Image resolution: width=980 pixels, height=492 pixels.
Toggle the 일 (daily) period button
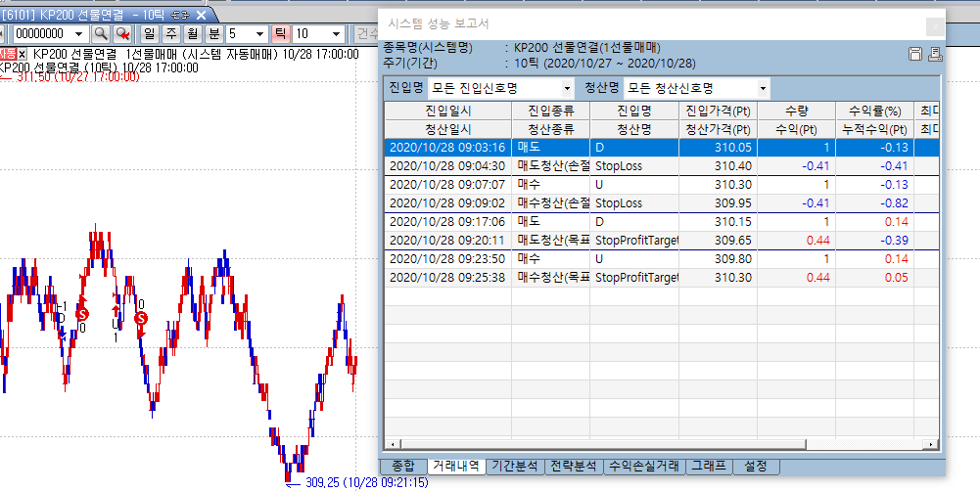(148, 33)
